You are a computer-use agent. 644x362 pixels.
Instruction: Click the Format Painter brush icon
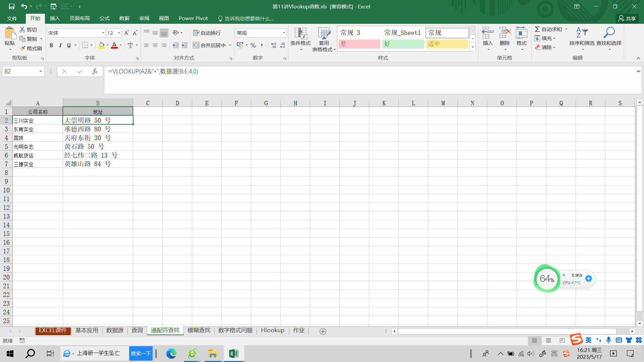click(23, 48)
